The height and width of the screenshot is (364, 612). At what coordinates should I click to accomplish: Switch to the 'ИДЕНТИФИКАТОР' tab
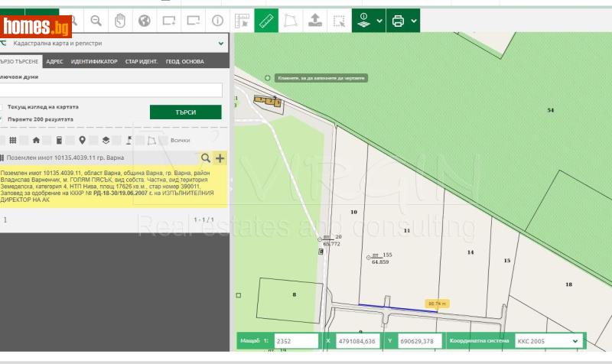click(94, 61)
